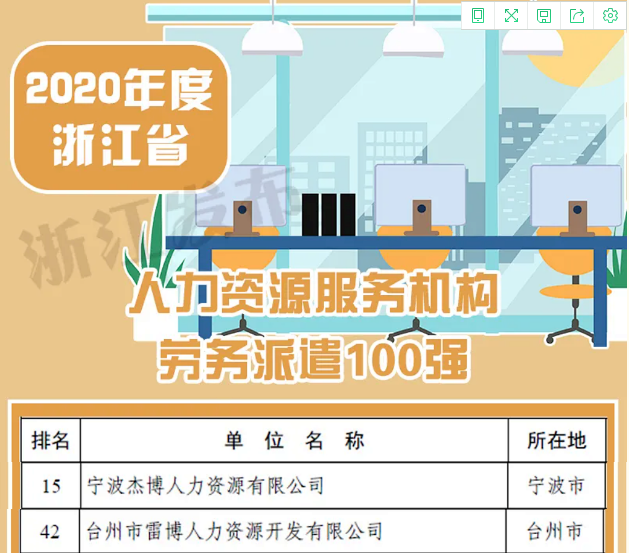Click the mobile view icon in toolbar
This screenshot has height=553, width=629.
pos(478,16)
